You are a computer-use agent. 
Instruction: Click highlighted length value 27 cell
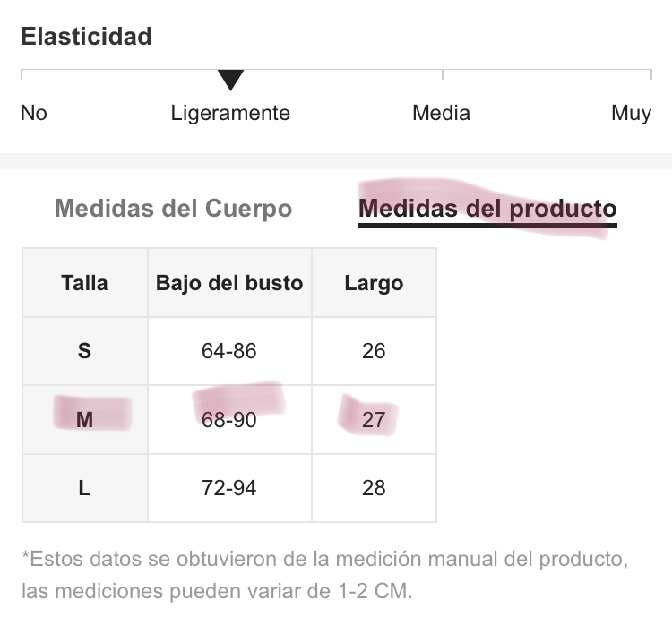coord(375,420)
